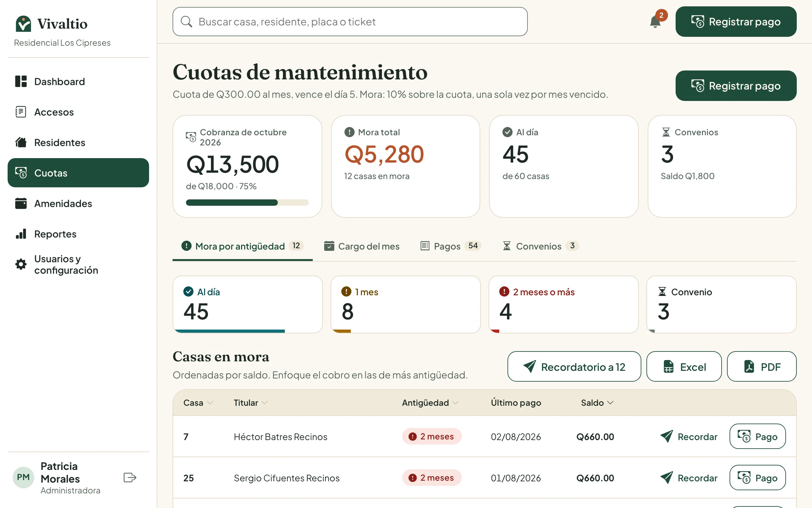Select the 2 meses o más card
The image size is (812, 508).
click(563, 304)
